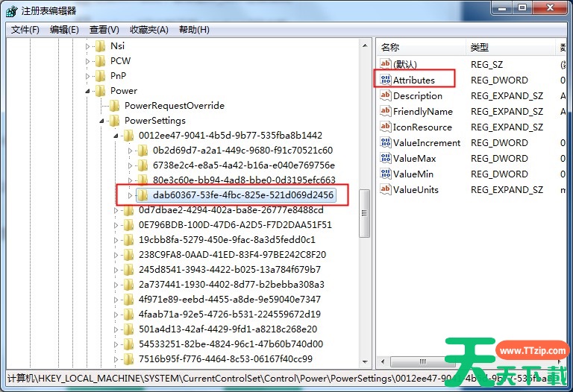573x392 pixels.
Task: Click the tree pane vertical scrollbar thumb
Action: click(364, 214)
